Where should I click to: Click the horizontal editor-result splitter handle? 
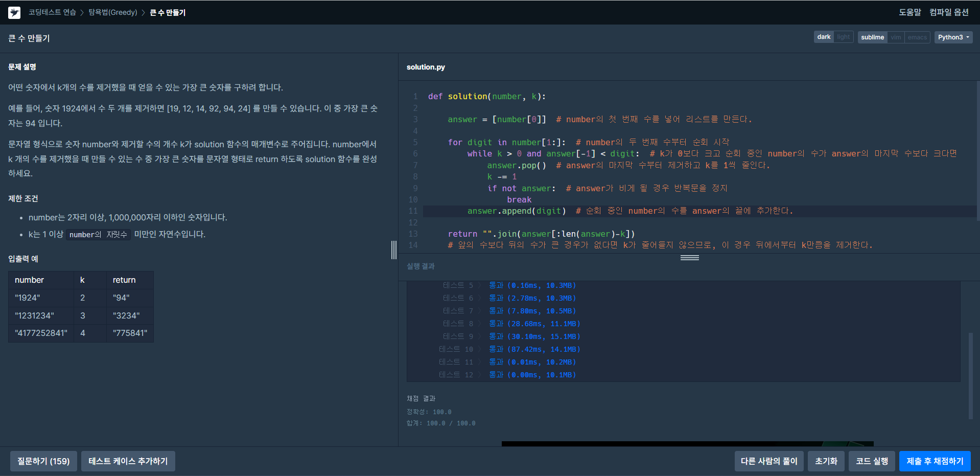coord(689,258)
